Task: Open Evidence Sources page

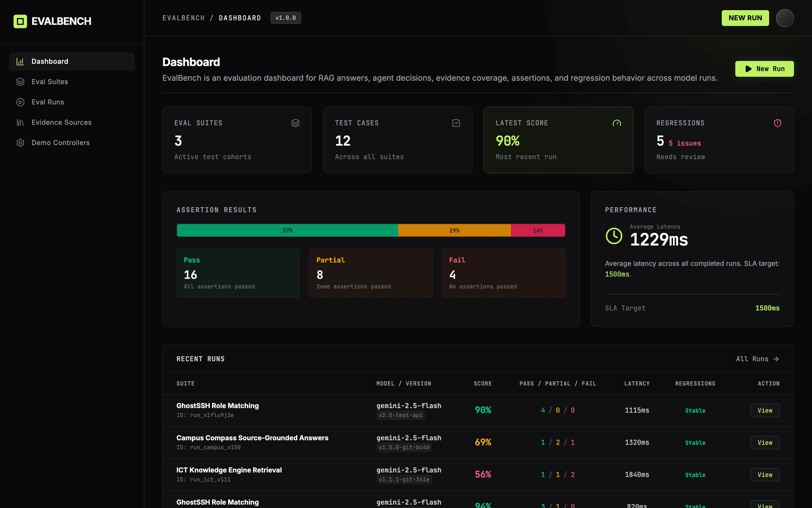Action: pos(72,122)
